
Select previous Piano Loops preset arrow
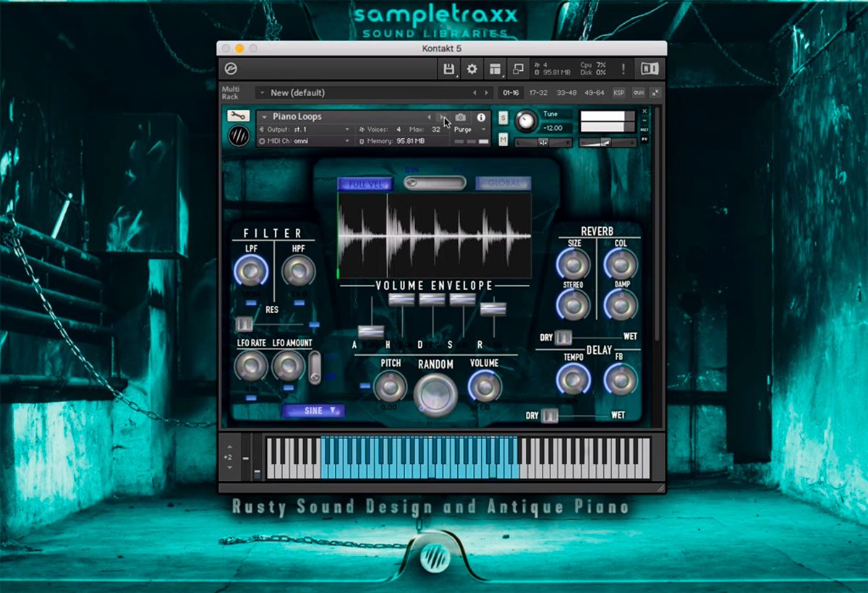pyautogui.click(x=429, y=117)
